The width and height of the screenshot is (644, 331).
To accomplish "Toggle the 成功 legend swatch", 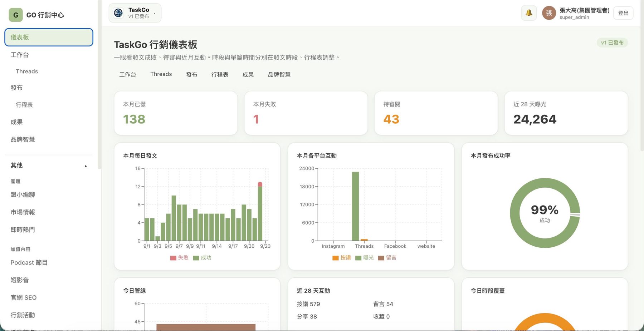I will pyautogui.click(x=196, y=258).
